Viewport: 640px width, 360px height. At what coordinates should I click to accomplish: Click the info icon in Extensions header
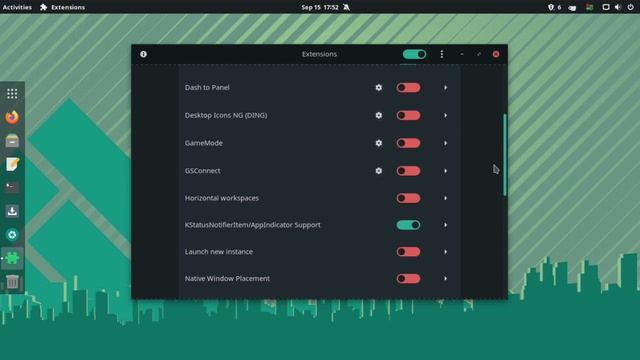click(143, 54)
